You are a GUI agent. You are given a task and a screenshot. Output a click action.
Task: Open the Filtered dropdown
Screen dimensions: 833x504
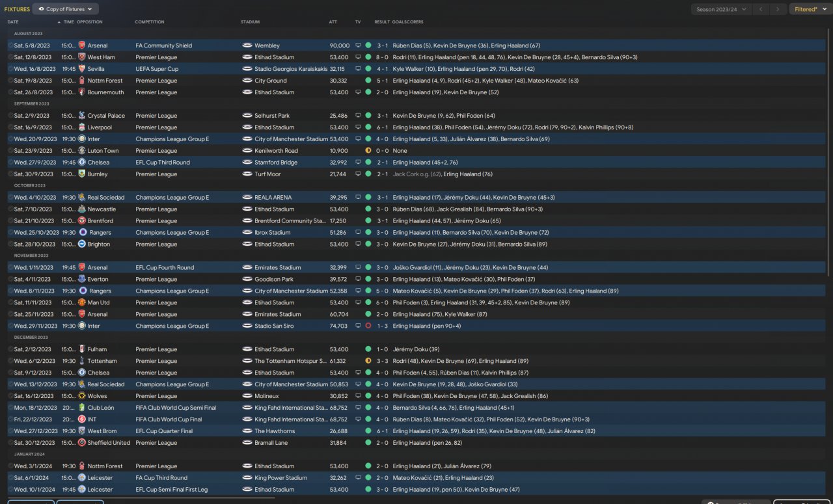click(810, 9)
